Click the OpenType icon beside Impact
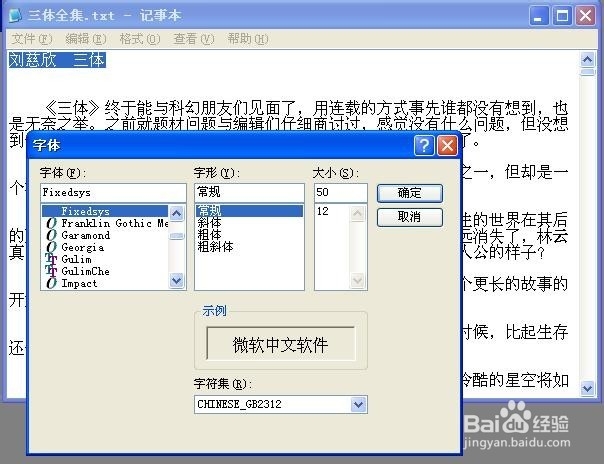This screenshot has height=464, width=604. 51,283
